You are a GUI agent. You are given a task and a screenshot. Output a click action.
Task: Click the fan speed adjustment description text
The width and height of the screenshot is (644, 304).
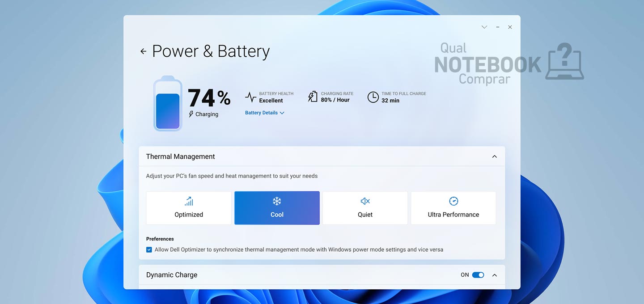(x=232, y=176)
